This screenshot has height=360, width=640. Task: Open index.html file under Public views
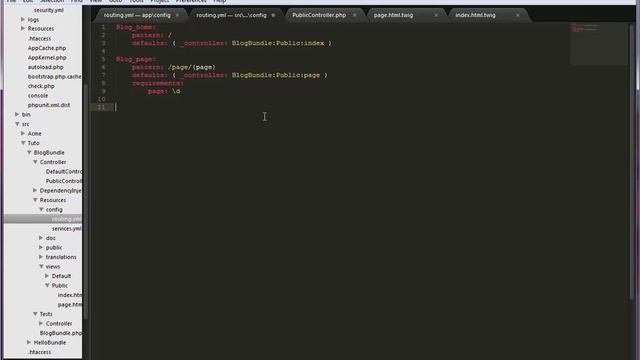70,295
